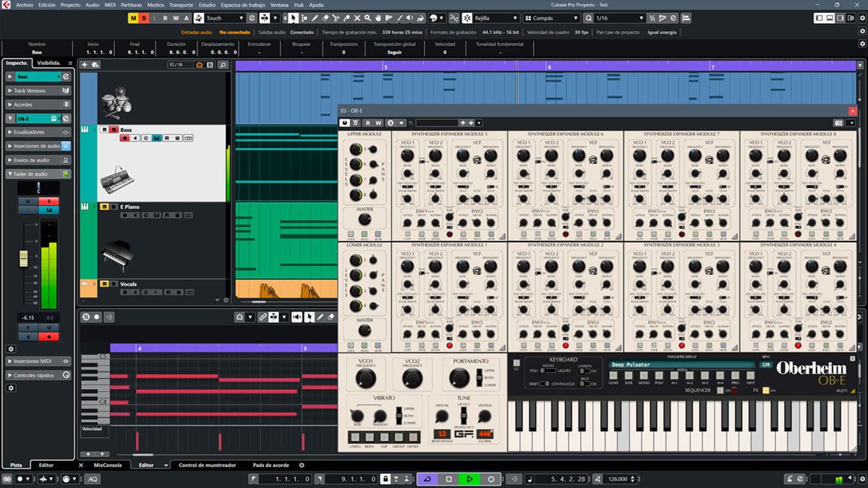This screenshot has width=868, height=488.
Task: Select the Glue tool
Action: (346, 18)
